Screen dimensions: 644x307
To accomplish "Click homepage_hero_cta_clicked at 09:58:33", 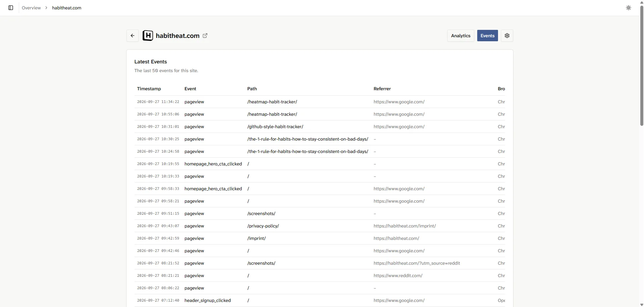I will (213, 189).
